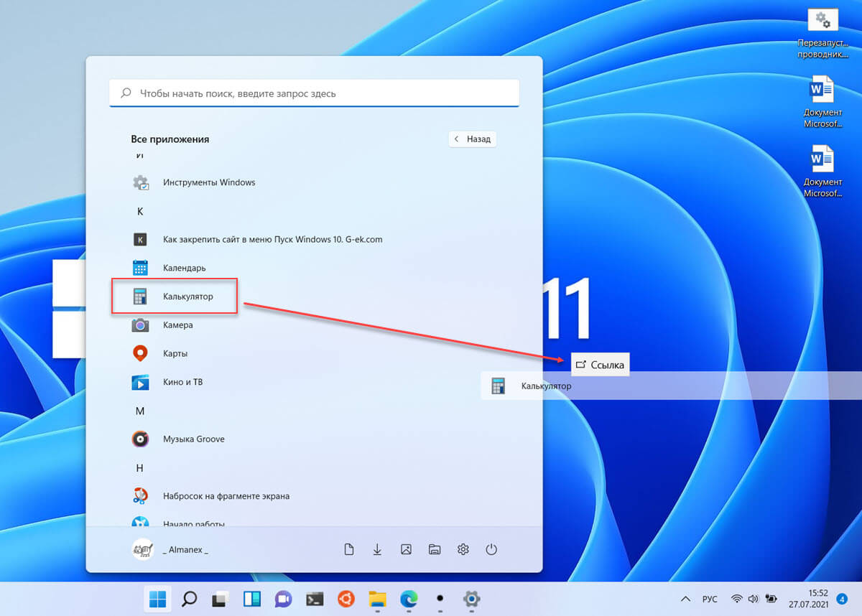This screenshot has width=862, height=616.
Task: Switch to Microsoft Edge on the taskbar
Action: [x=409, y=599]
